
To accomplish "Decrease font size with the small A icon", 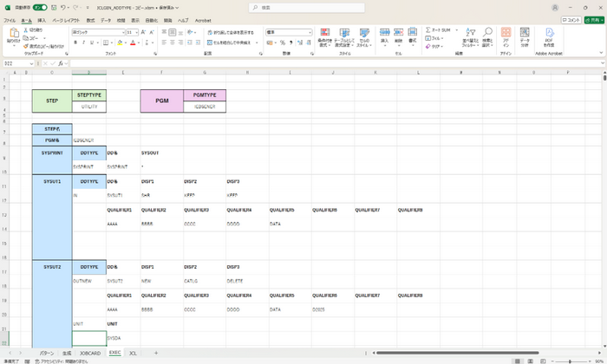I will (x=152, y=32).
